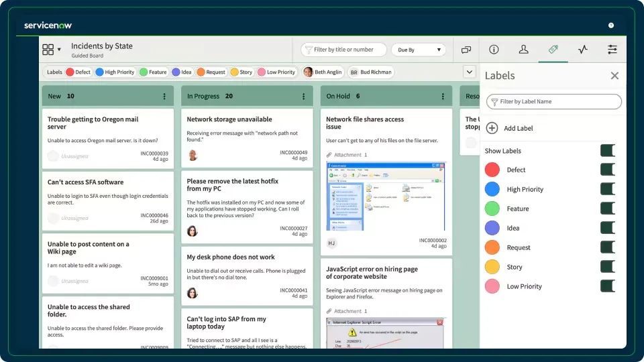Click the Filter by Label Name field
The image size is (644, 362).
[x=553, y=102]
